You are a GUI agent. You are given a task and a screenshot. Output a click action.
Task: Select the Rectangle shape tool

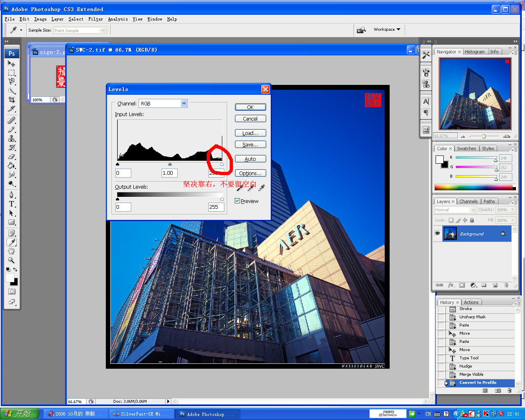click(x=11, y=222)
